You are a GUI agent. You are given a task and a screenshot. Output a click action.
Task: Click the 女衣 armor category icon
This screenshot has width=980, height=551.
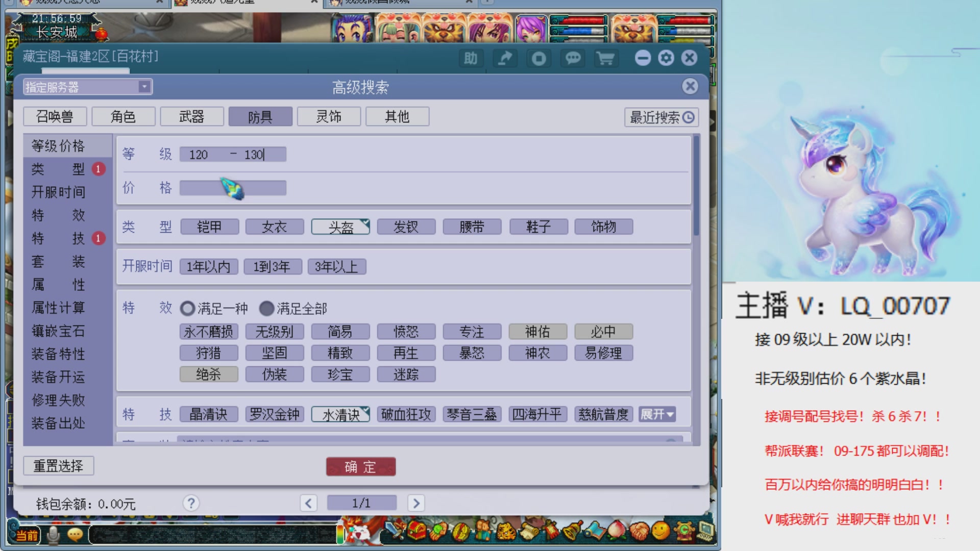coord(274,227)
